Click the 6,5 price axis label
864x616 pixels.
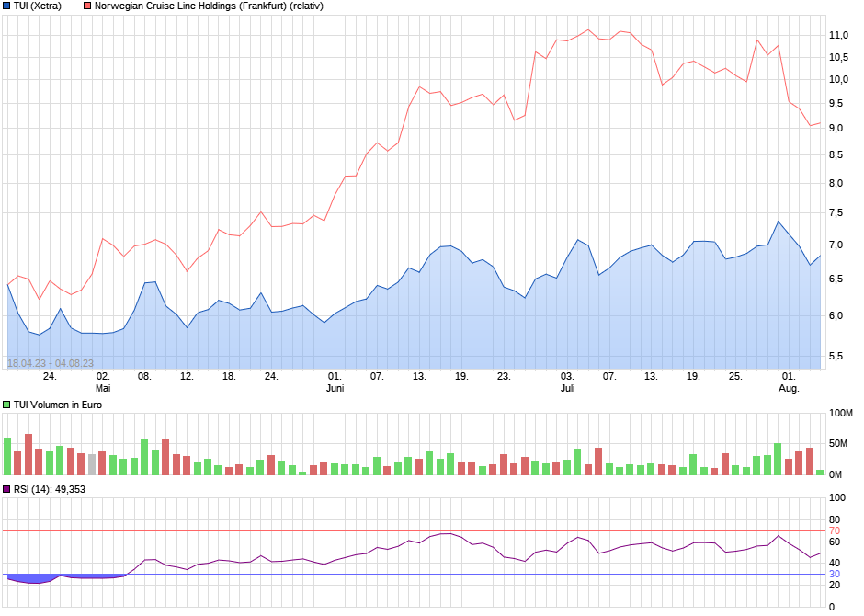pyautogui.click(x=836, y=279)
